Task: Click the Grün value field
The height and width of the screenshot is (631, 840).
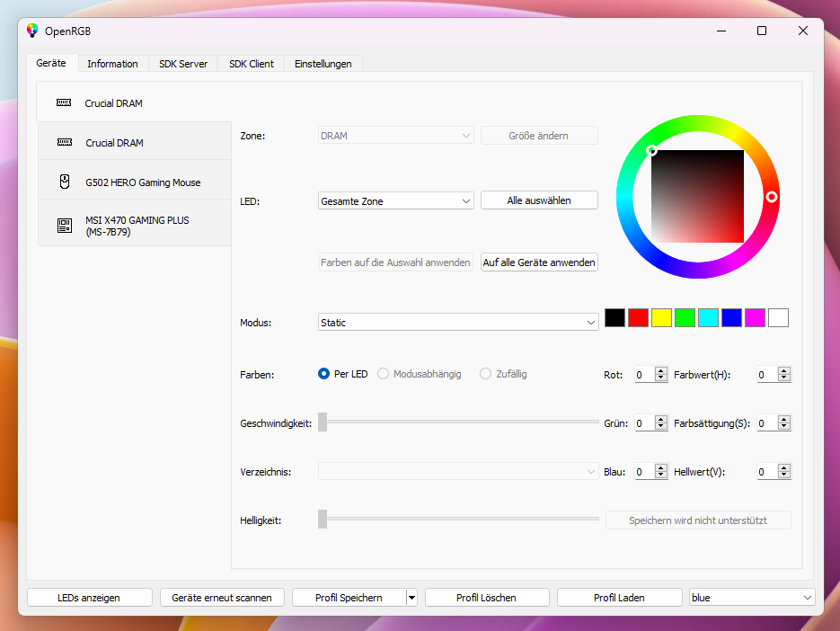Action: [644, 423]
